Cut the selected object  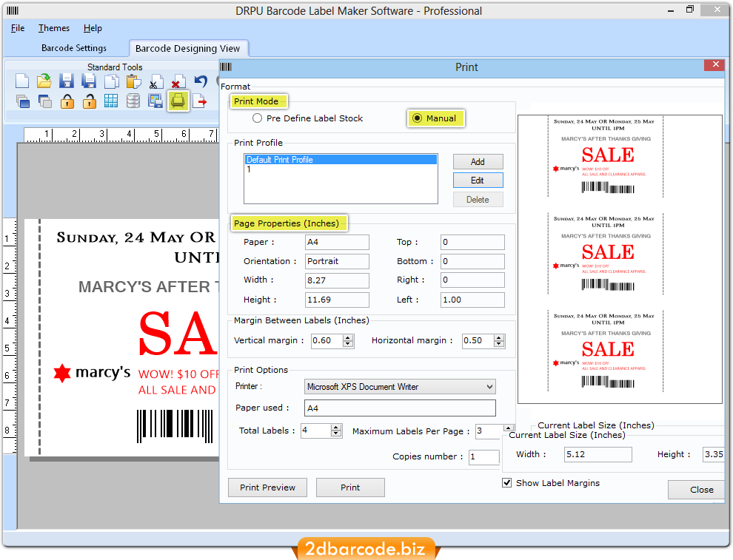point(155,81)
